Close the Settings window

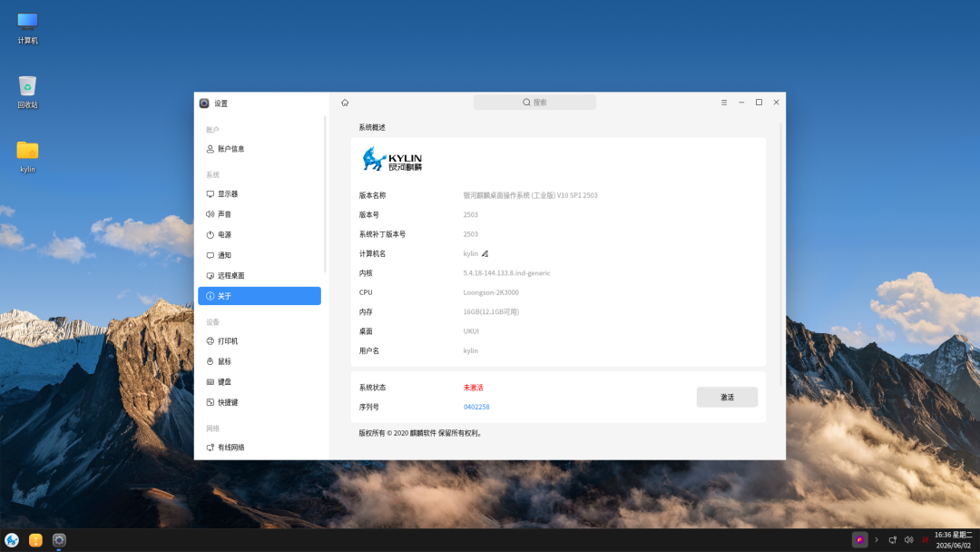(776, 103)
